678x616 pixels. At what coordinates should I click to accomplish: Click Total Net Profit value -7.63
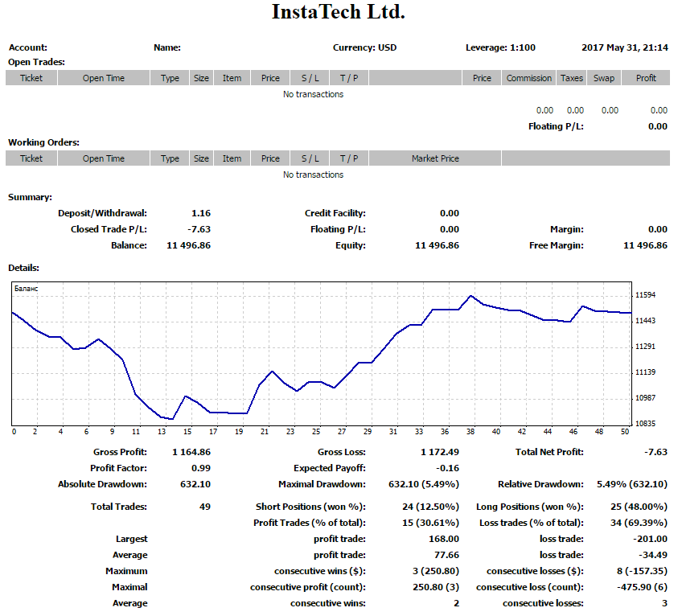tap(656, 452)
